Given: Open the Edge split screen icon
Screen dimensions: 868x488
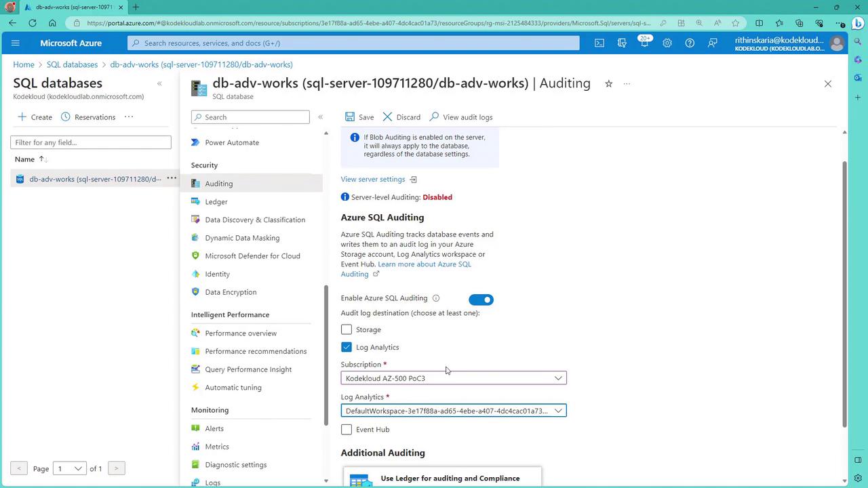Looking at the screenshot, I should [x=759, y=23].
